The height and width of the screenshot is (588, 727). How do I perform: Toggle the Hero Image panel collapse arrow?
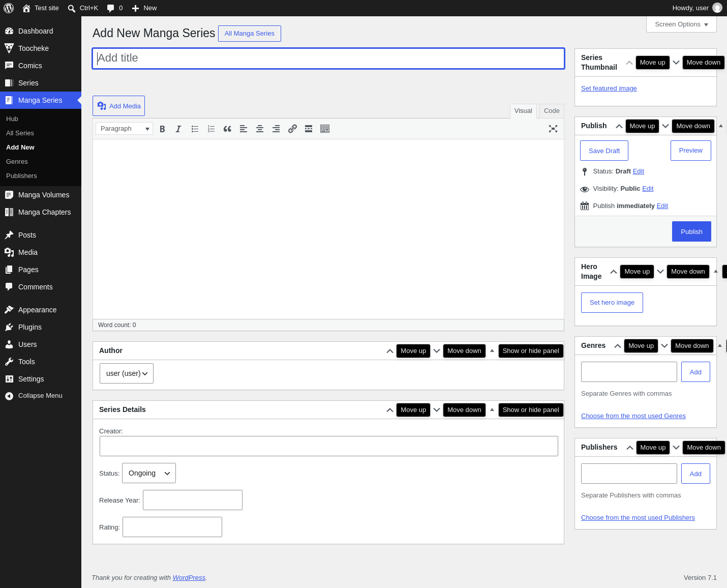[x=716, y=272]
